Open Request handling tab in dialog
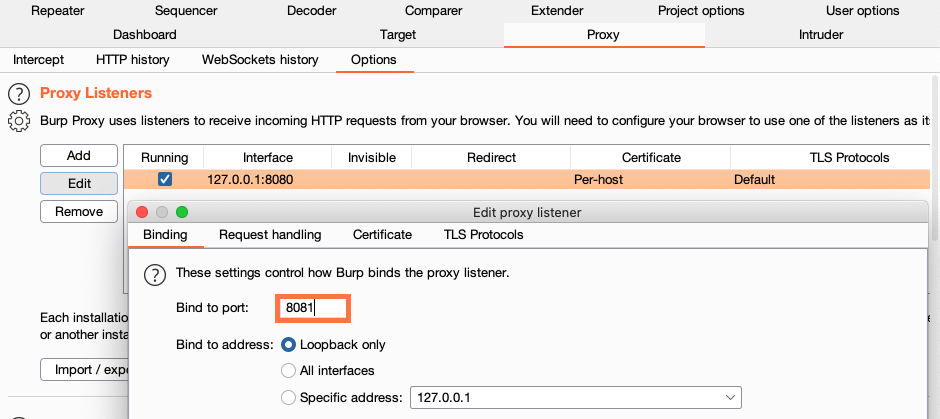Viewport: 940px width, 419px height. pyautogui.click(x=270, y=235)
